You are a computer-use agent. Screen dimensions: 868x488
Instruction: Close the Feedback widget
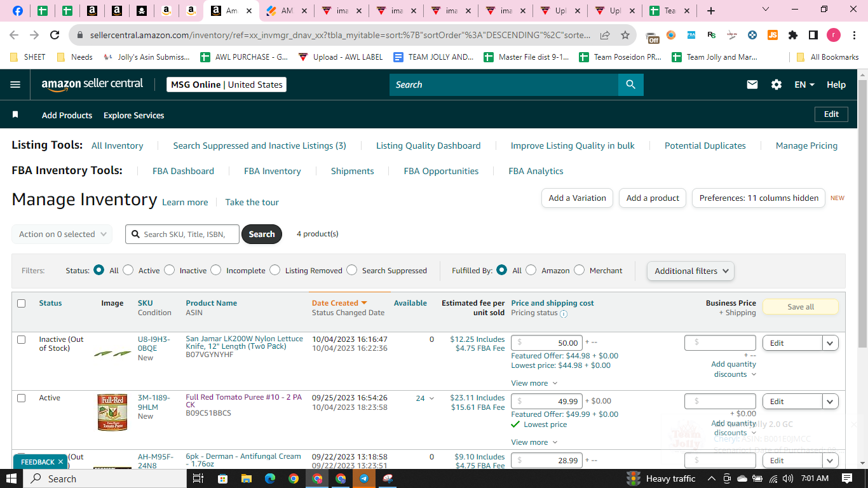tap(60, 462)
